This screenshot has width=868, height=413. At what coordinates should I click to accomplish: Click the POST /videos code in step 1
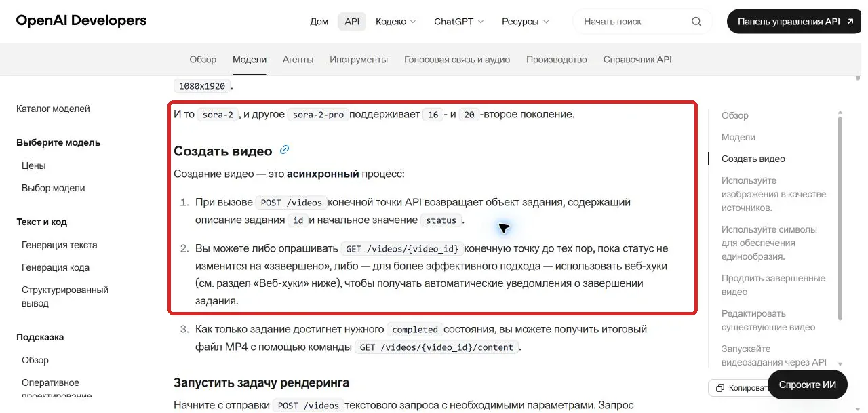click(x=291, y=203)
